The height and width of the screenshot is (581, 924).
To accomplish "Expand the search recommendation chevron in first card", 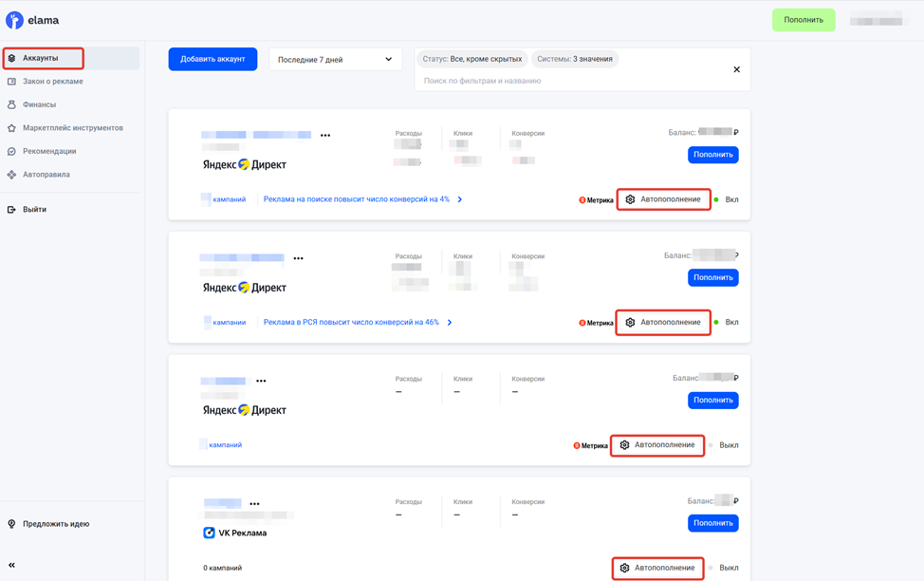I will 460,200.
